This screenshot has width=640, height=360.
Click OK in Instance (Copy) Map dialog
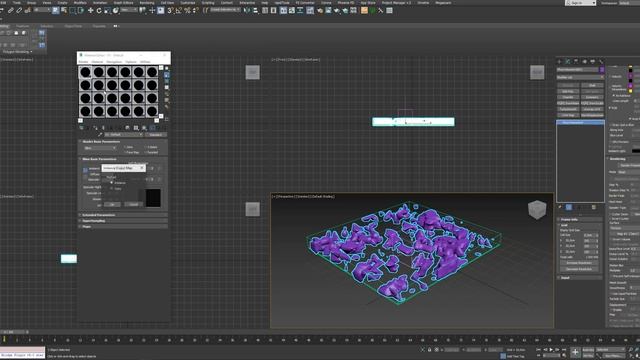tap(112, 204)
